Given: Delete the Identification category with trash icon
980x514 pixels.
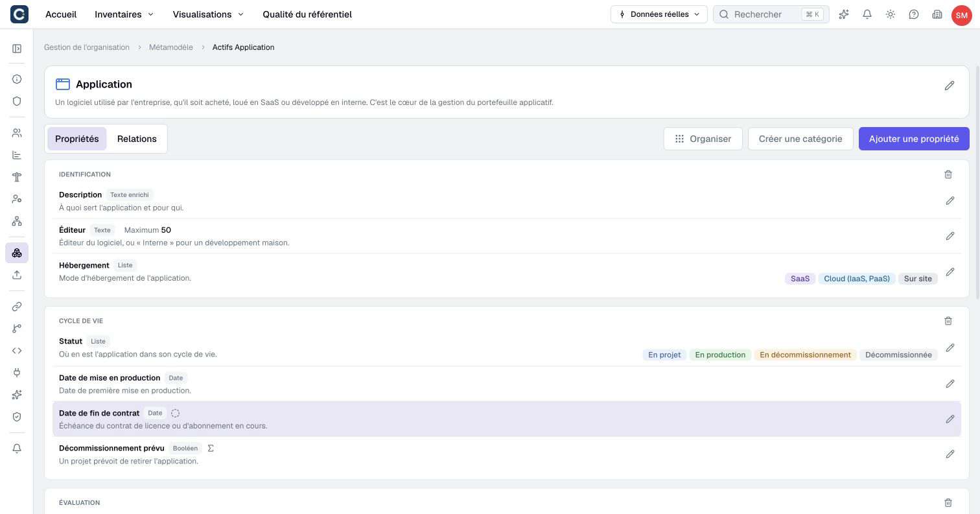Looking at the screenshot, I should [x=948, y=174].
